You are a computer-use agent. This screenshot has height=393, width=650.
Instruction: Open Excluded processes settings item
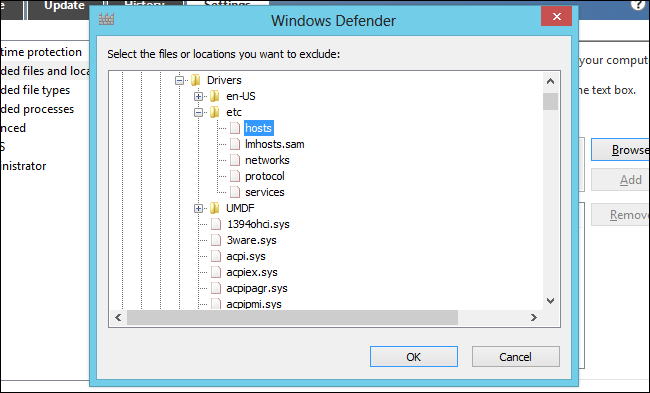pyautogui.click(x=37, y=109)
